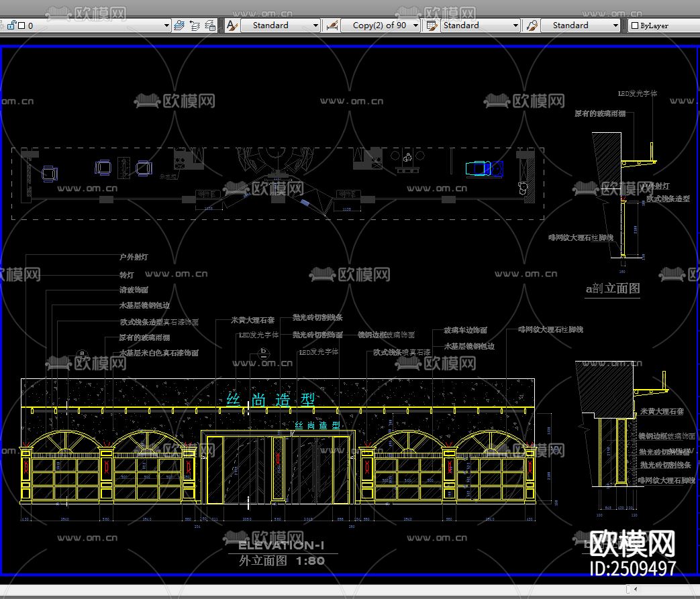Select the a剖立面图 title text
Screen dimensions: 700x599
coord(613,289)
